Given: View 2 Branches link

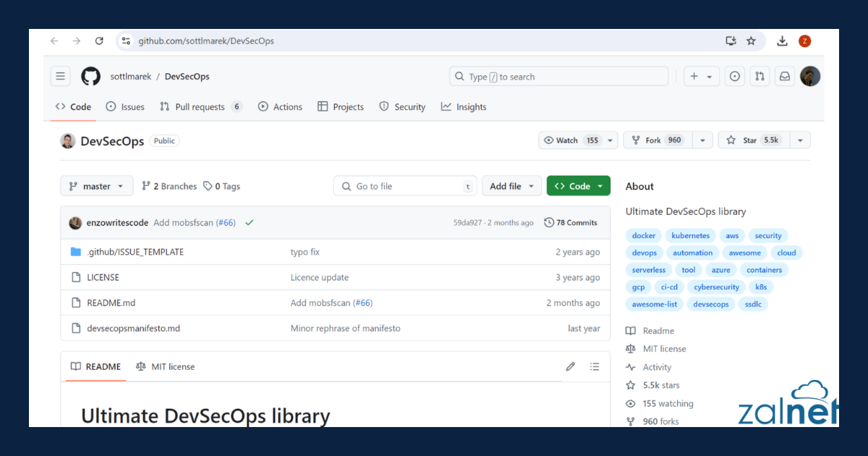Looking at the screenshot, I should click(x=169, y=186).
